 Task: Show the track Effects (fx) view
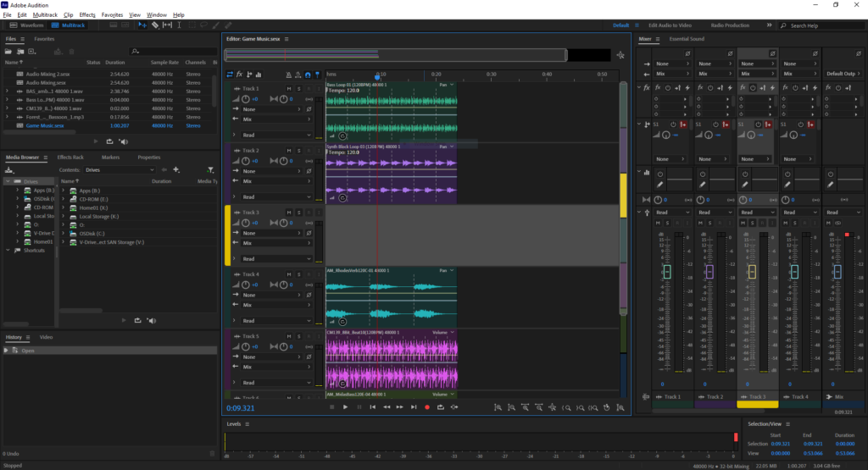[240, 75]
